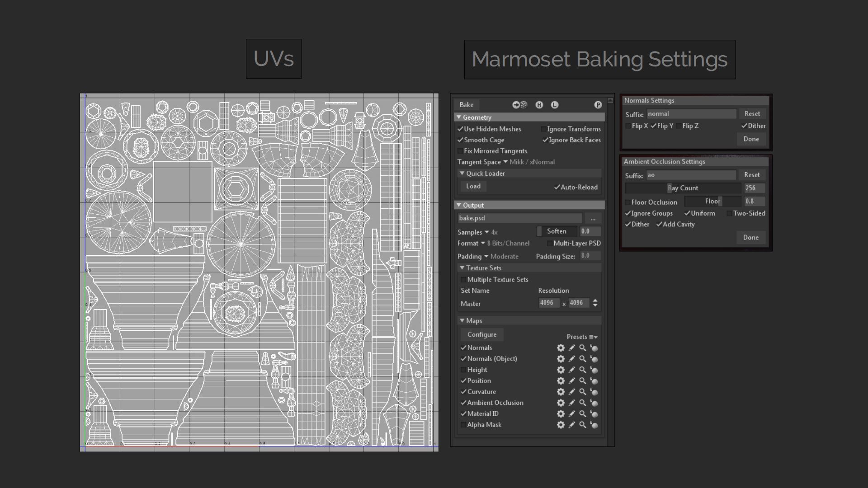Click the magnifier preview icon for Ambient Occlusion

point(583,403)
